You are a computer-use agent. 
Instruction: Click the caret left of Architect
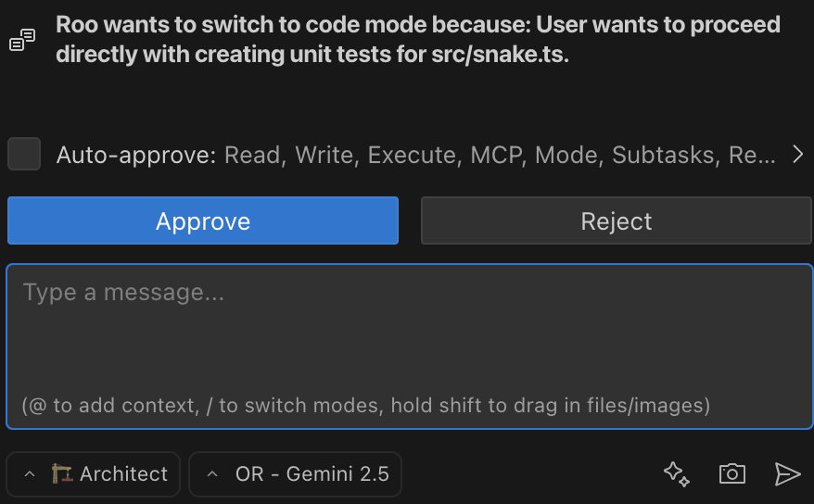coord(30,474)
